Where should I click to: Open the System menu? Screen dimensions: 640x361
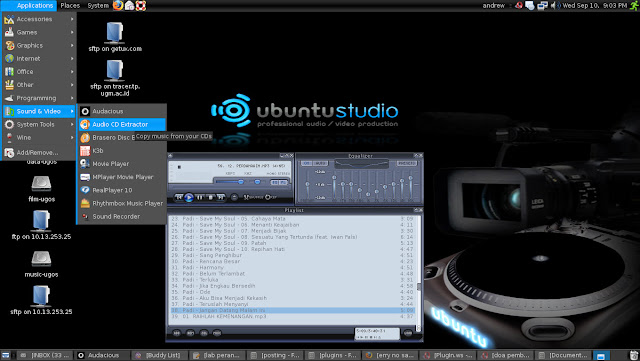coord(98,5)
